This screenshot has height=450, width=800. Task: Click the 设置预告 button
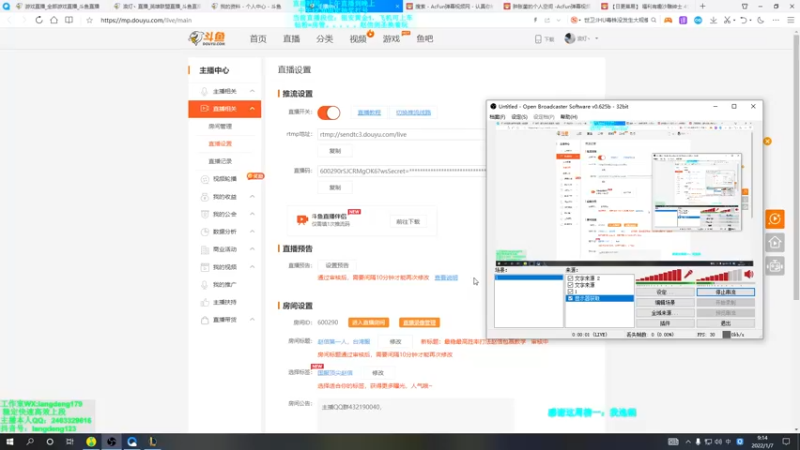337,265
